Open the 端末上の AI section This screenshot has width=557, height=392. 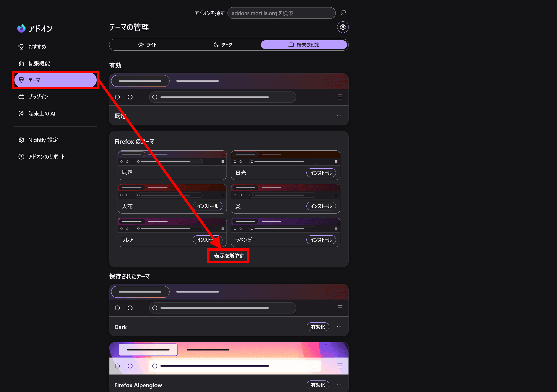[x=56, y=113]
